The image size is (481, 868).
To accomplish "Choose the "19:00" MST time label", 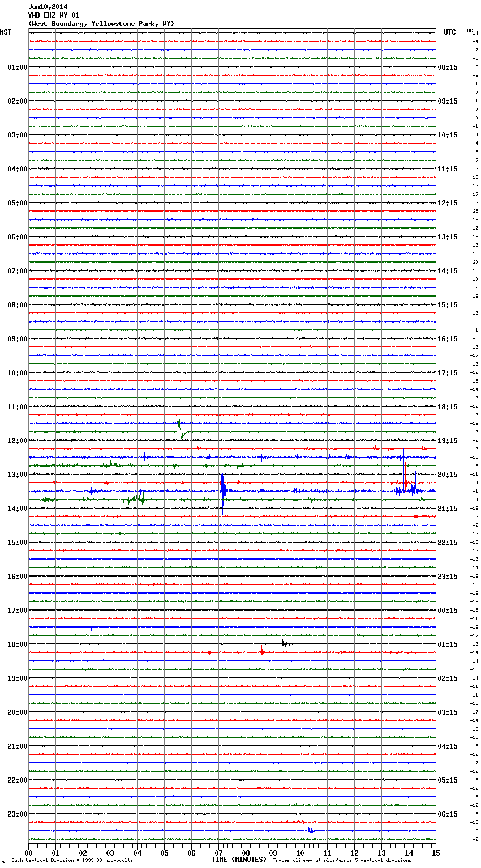I will (x=17, y=678).
